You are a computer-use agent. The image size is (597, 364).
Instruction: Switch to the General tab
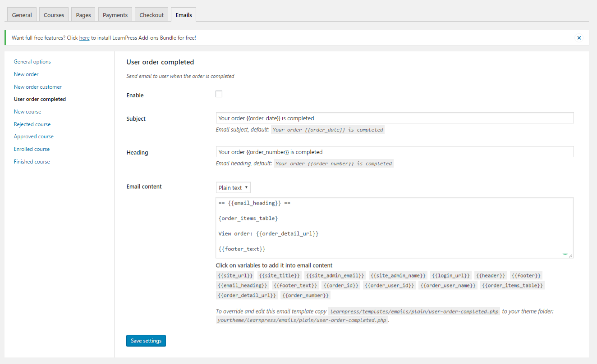(22, 15)
